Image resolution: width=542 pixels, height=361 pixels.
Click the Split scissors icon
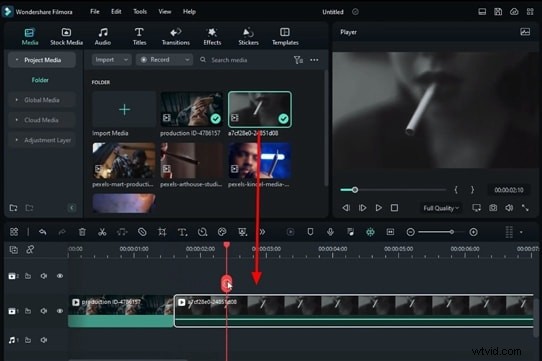click(102, 232)
